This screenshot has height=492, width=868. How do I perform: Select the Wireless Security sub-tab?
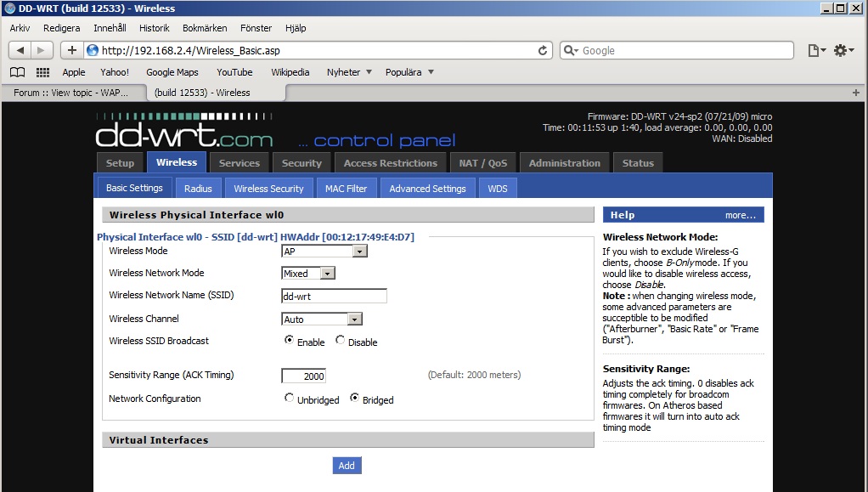tap(268, 189)
